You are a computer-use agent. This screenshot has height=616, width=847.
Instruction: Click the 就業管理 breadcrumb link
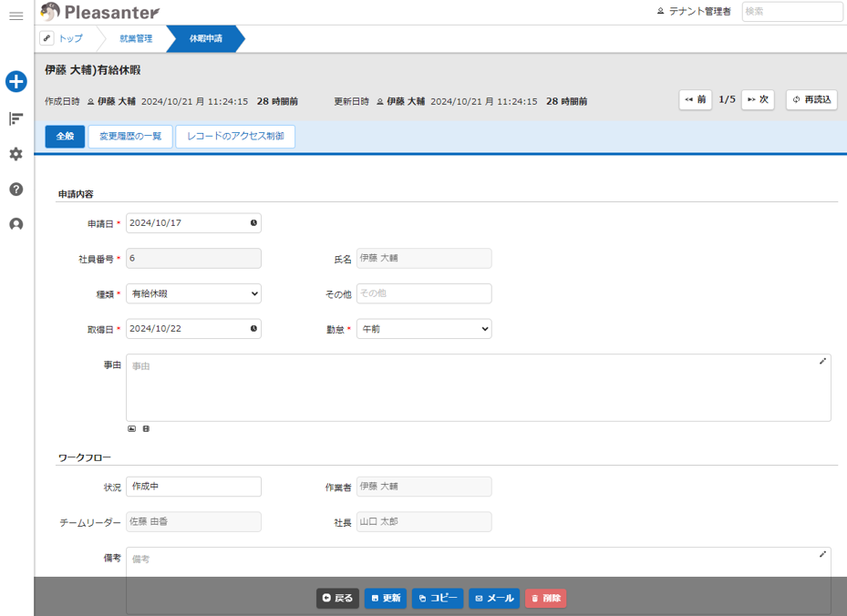coord(136,39)
